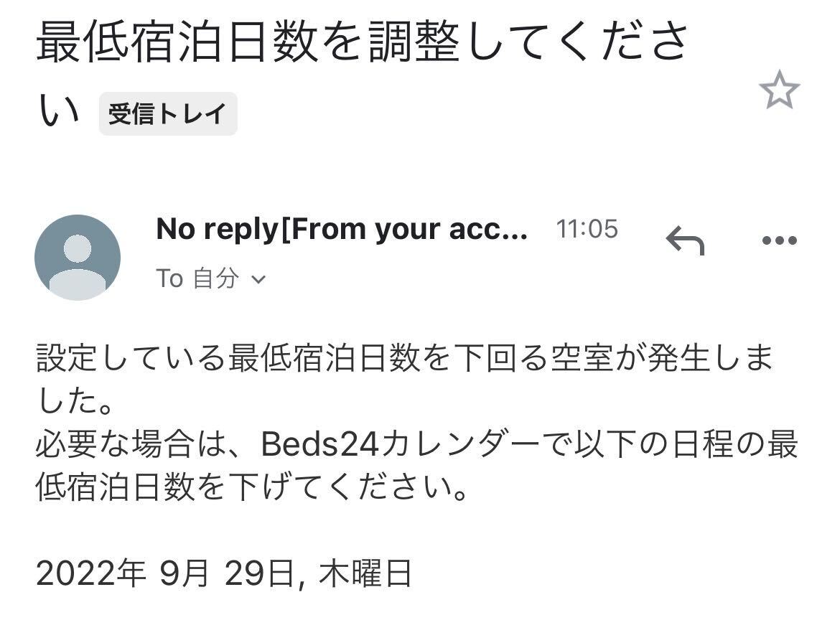Tap the 自分 recipient name
The height and width of the screenshot is (643, 840).
[215, 278]
